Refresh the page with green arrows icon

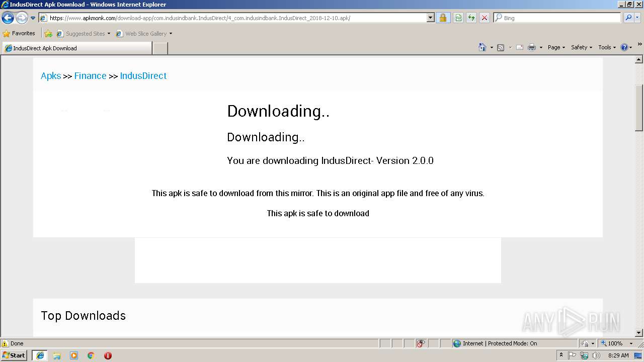tap(471, 18)
